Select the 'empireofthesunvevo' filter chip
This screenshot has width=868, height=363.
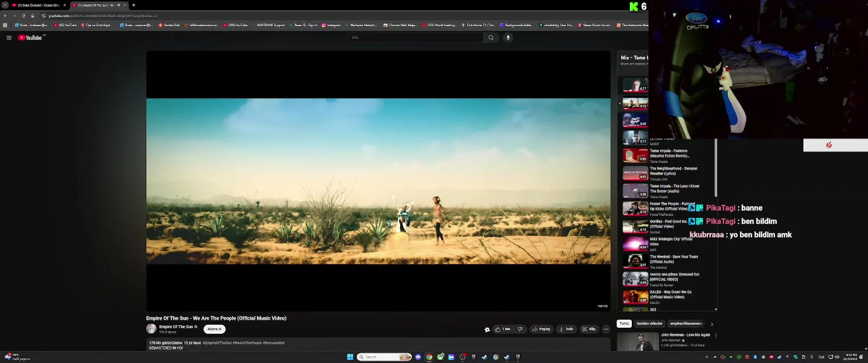click(x=686, y=324)
